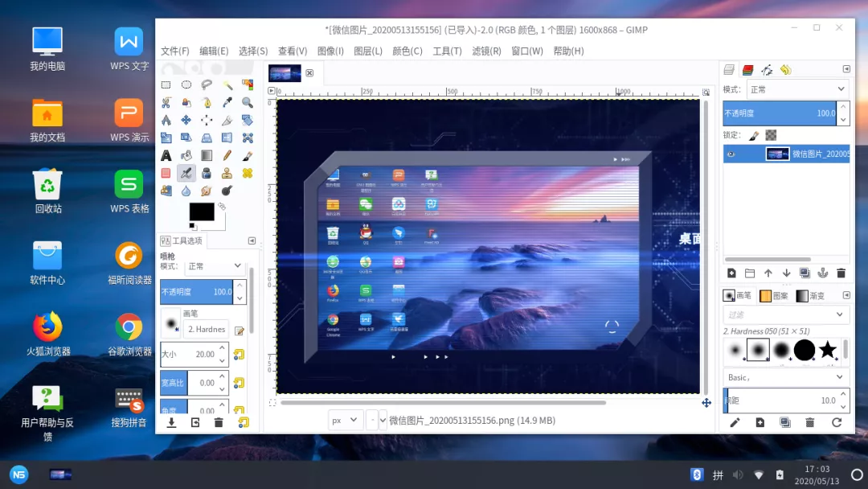Select the Eraser tool
Viewport: 868px width, 489px height.
tap(166, 174)
